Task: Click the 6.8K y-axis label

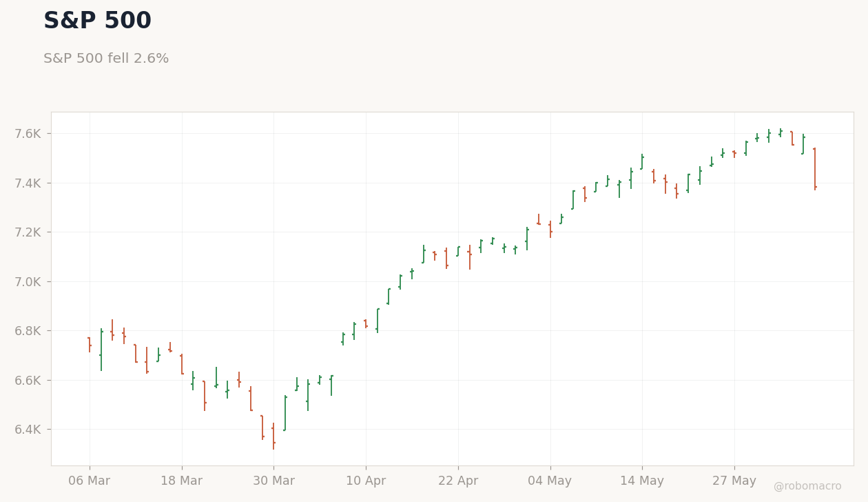Action: pos(28,331)
